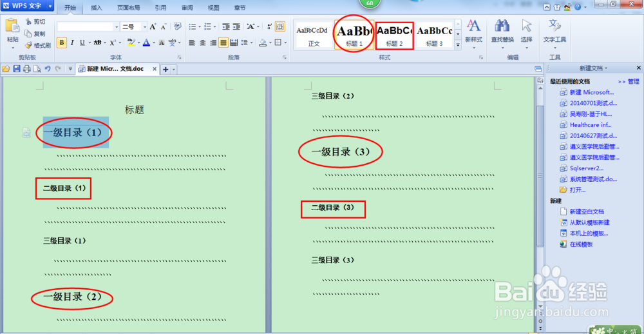
Task: Click the borders grid icon
Action: coord(278,43)
